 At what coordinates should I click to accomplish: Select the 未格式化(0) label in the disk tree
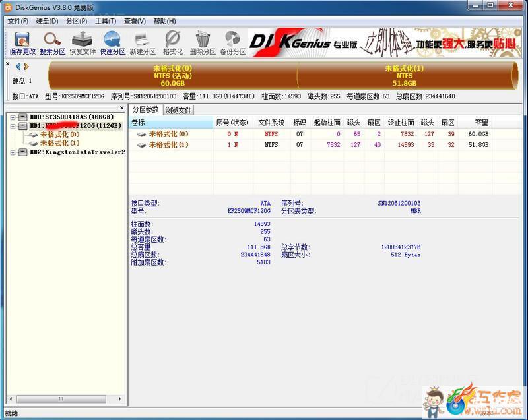[x=60, y=135]
